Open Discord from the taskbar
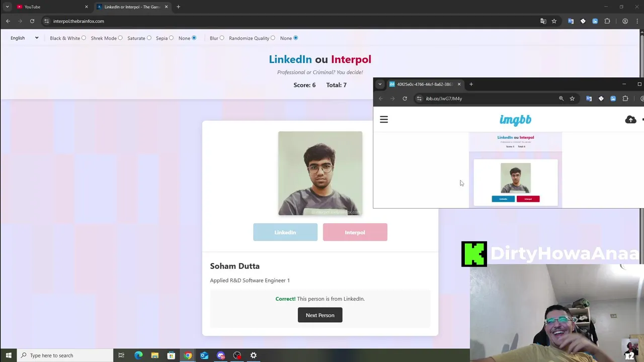 (221, 355)
